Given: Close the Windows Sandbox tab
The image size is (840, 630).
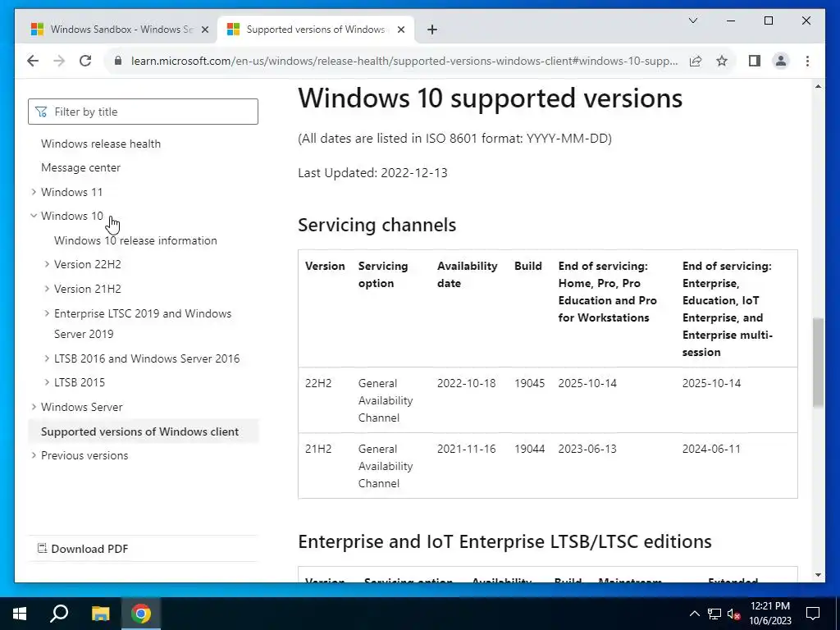Looking at the screenshot, I should click(204, 30).
